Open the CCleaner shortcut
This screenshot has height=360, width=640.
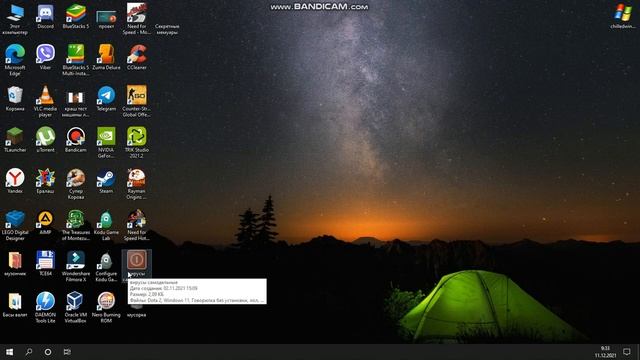(x=136, y=57)
